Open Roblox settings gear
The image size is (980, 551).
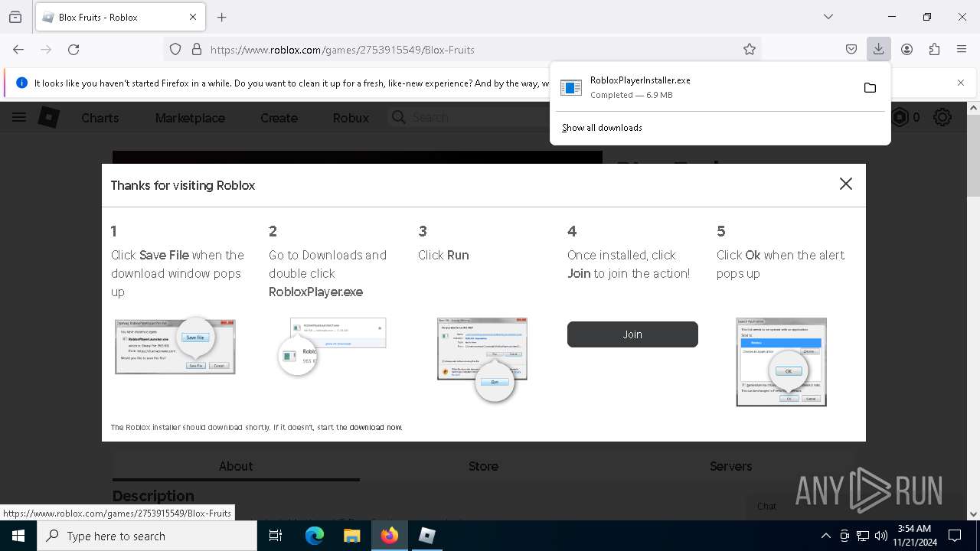coord(942,117)
